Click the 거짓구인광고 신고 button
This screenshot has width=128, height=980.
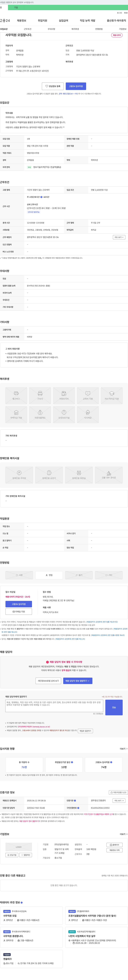(x=118, y=792)
